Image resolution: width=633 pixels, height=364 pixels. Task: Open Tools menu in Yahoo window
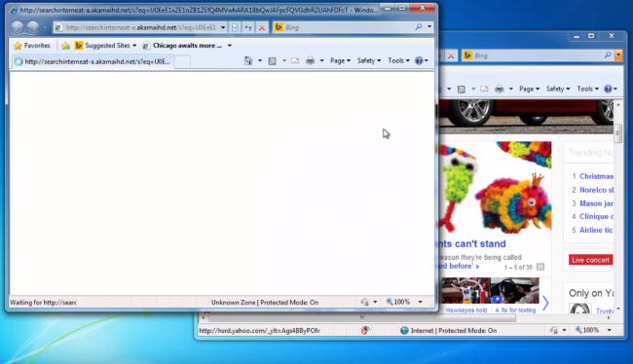tap(587, 89)
